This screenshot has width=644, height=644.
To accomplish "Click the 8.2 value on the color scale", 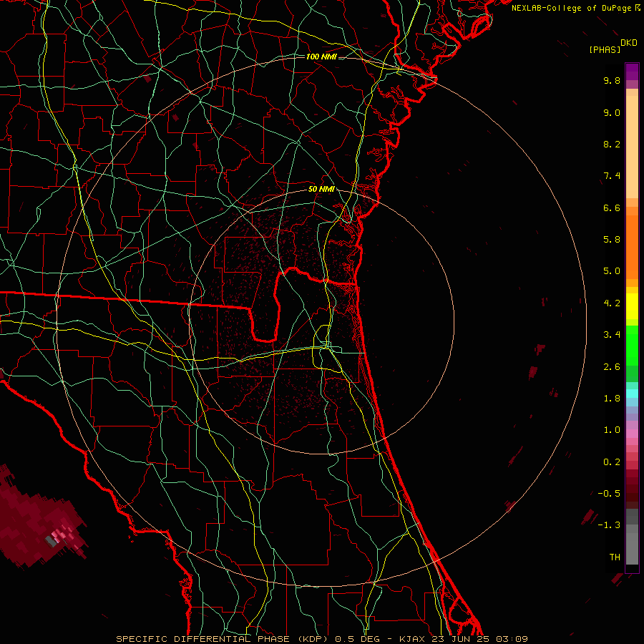I will 612,144.
